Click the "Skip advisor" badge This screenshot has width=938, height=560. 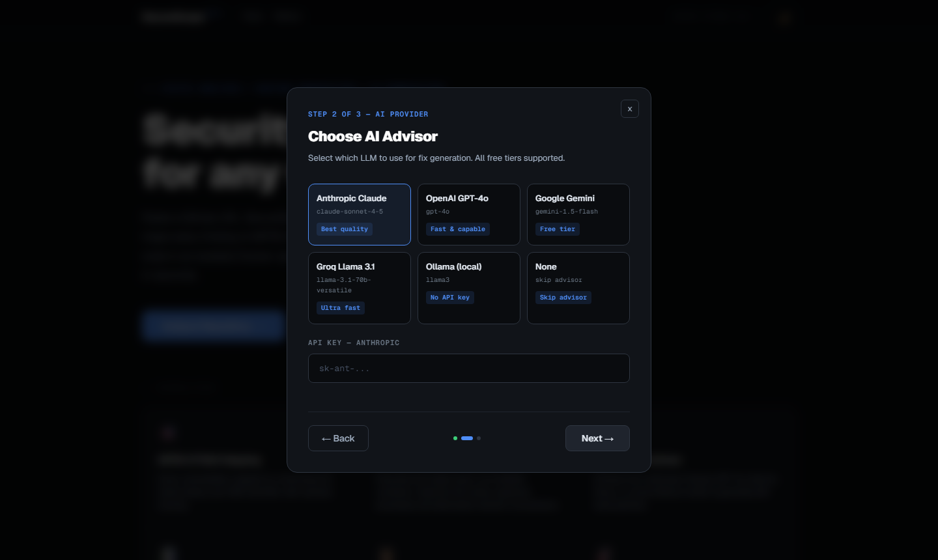tap(563, 298)
